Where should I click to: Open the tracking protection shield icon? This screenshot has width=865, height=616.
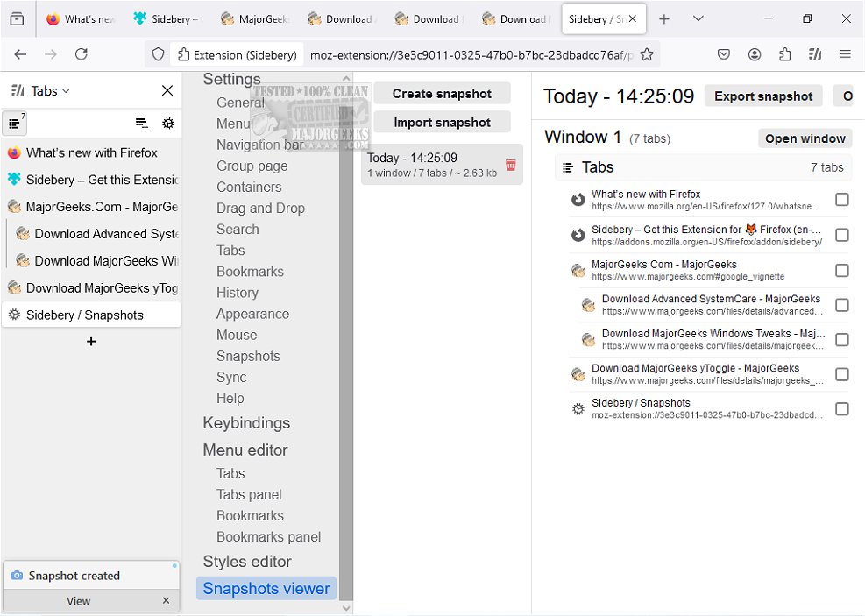(159, 54)
